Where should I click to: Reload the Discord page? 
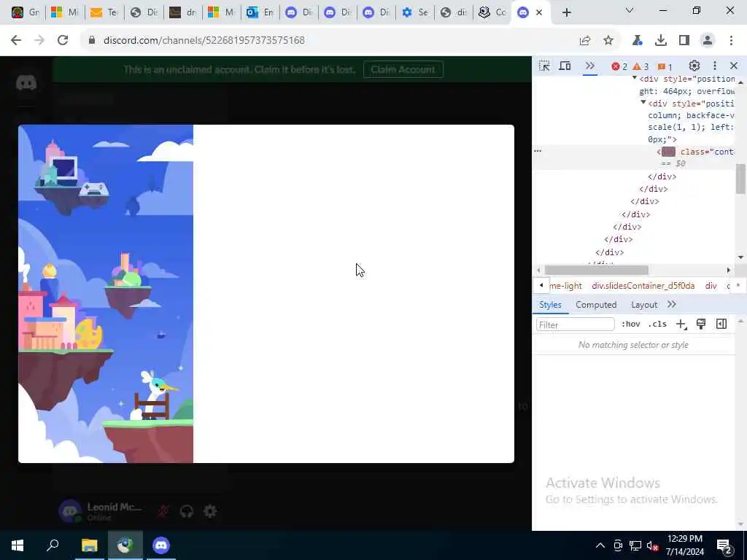(63, 41)
